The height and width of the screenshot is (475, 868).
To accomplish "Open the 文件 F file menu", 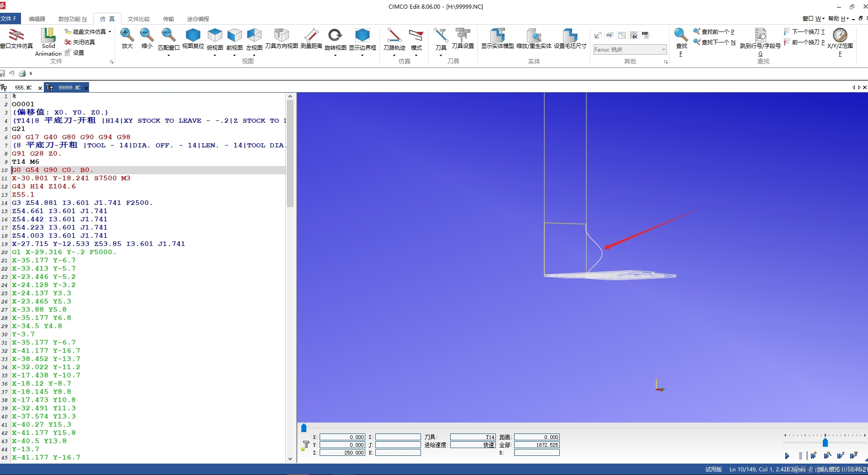I will pyautogui.click(x=9, y=19).
